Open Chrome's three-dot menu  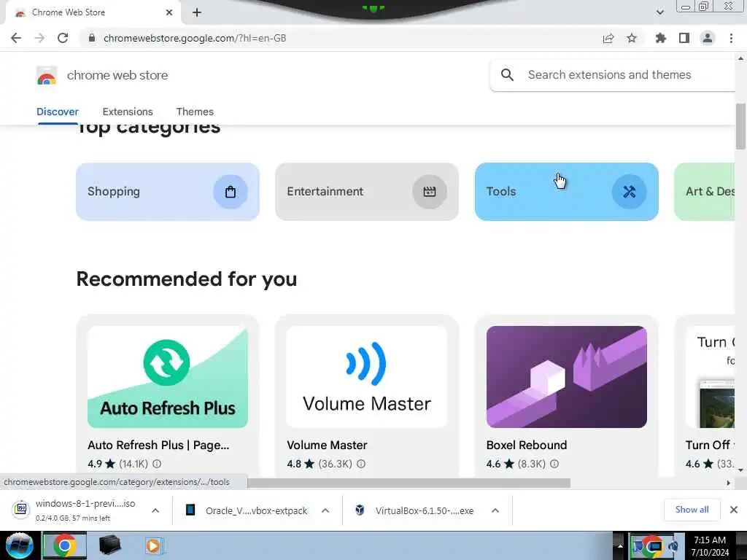731,38
